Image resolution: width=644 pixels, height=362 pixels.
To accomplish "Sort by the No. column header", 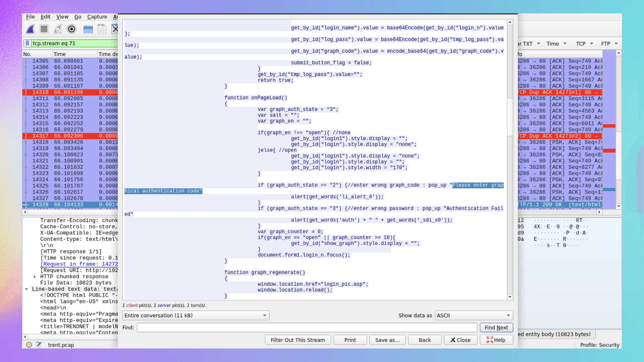I will [x=37, y=54].
